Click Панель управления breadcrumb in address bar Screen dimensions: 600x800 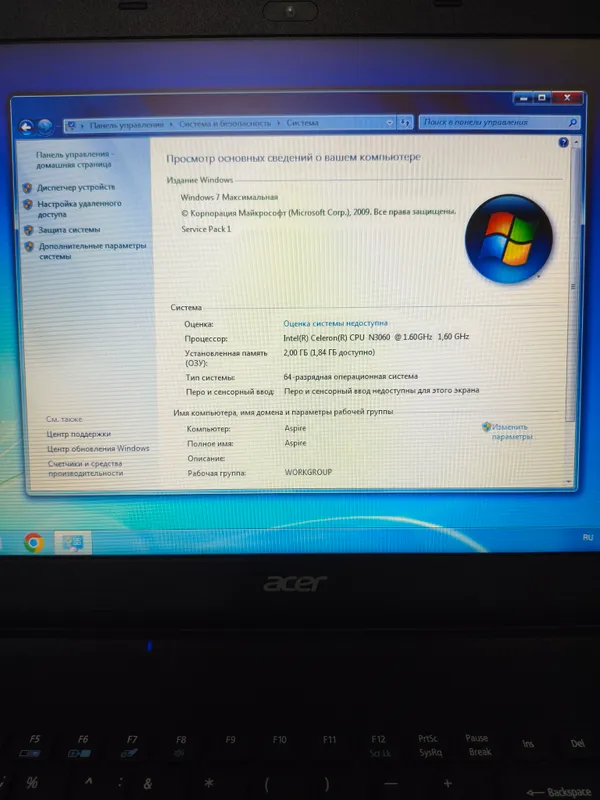point(127,124)
